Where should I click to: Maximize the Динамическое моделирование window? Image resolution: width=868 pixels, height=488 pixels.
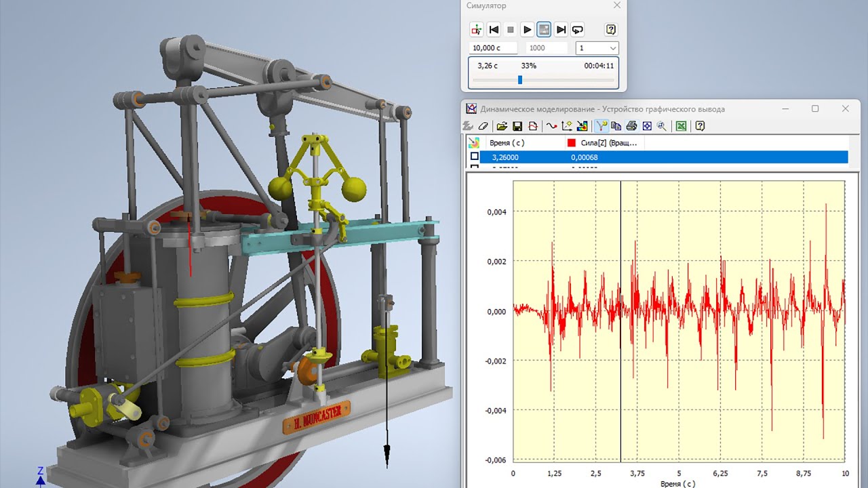(x=815, y=108)
